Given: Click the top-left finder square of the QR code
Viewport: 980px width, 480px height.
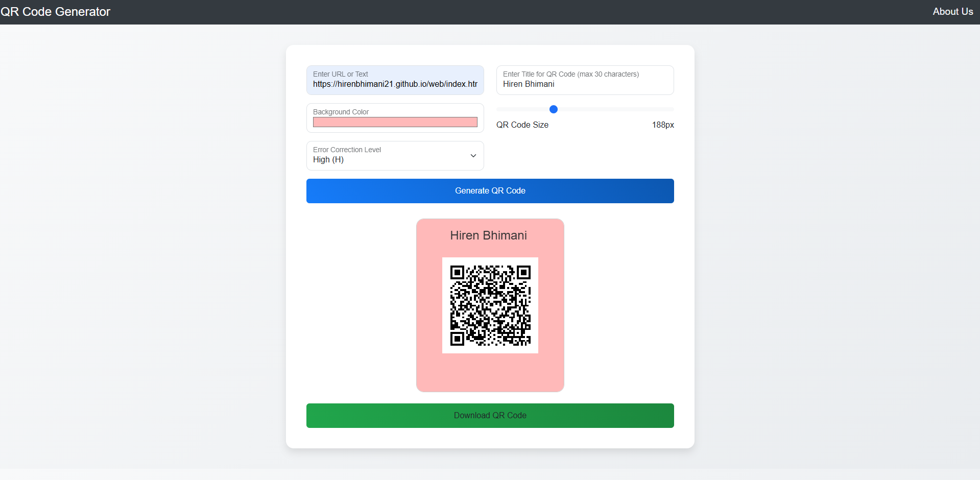Looking at the screenshot, I should pyautogui.click(x=457, y=273).
